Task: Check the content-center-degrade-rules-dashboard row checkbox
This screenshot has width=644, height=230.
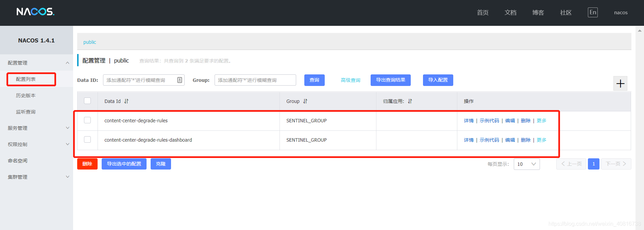Action: (87, 140)
